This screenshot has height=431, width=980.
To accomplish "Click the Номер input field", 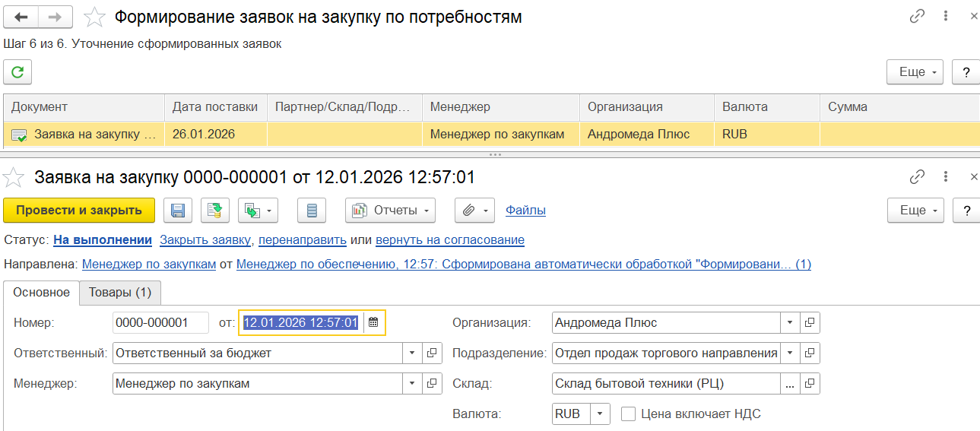I will (x=160, y=323).
